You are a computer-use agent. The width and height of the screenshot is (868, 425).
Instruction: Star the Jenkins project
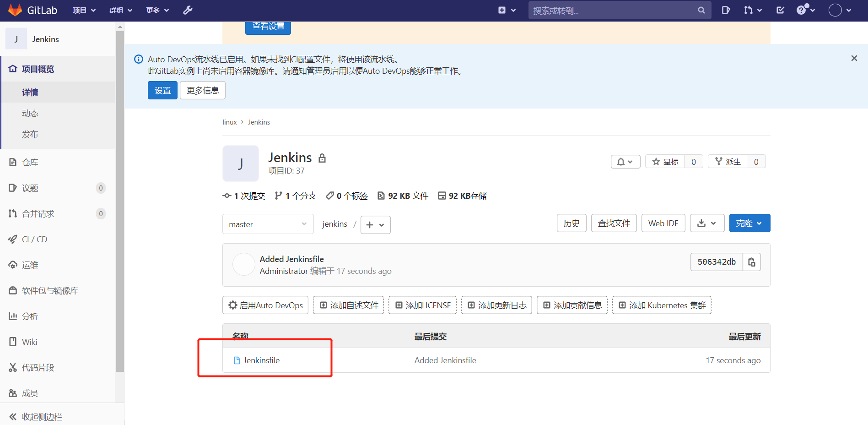pos(665,162)
